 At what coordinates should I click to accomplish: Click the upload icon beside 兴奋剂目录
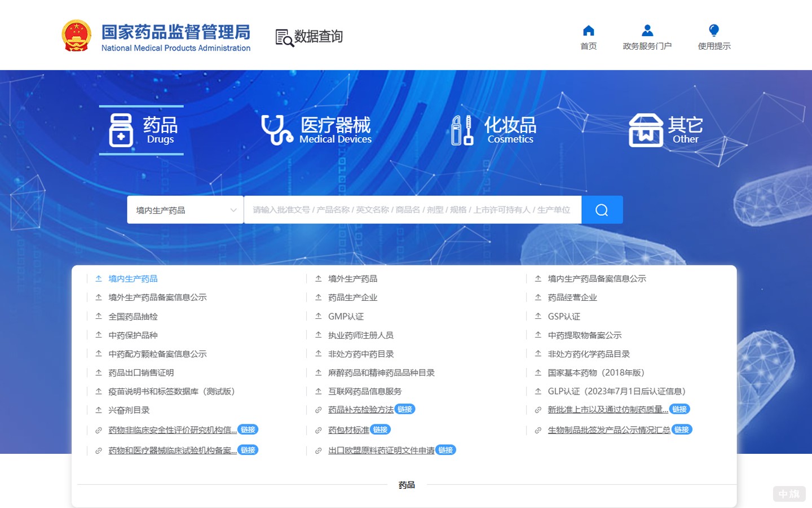click(x=98, y=410)
